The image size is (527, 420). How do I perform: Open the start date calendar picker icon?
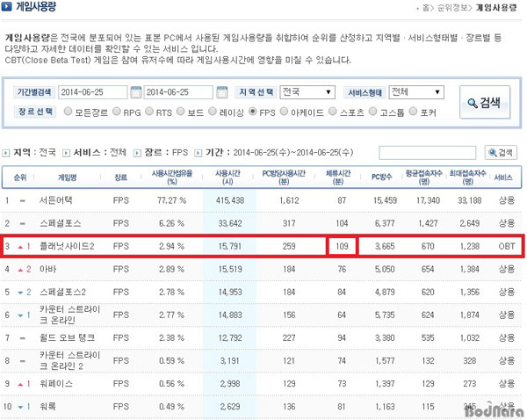click(135, 92)
